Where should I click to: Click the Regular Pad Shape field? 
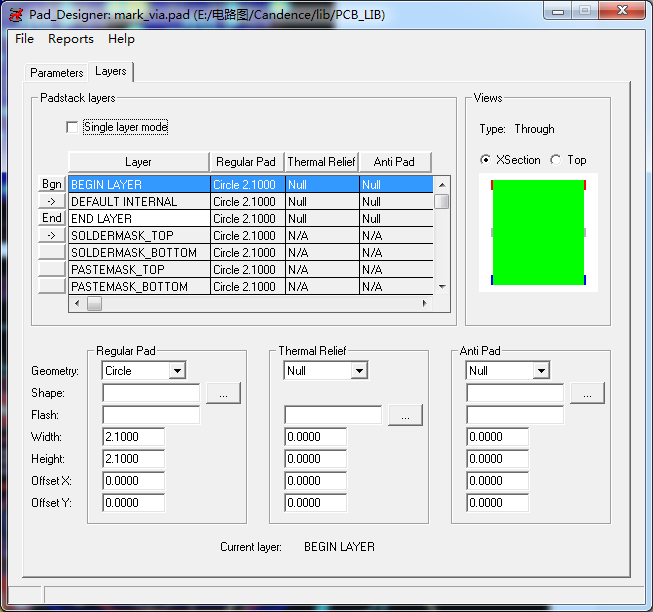pos(151,393)
